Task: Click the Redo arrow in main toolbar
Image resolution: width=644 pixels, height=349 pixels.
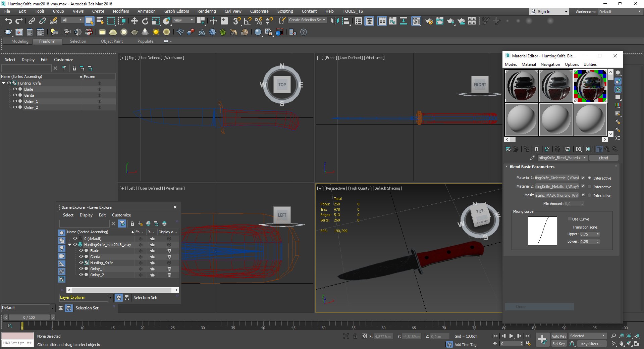Action: [19, 21]
